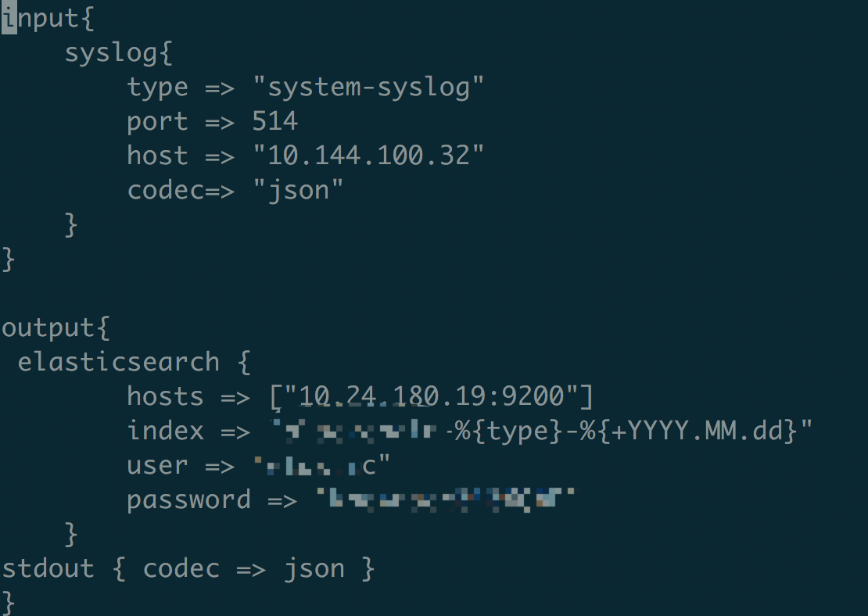The height and width of the screenshot is (616, 868).
Task: Click the "host" key in the syslog block
Action: pos(157,156)
